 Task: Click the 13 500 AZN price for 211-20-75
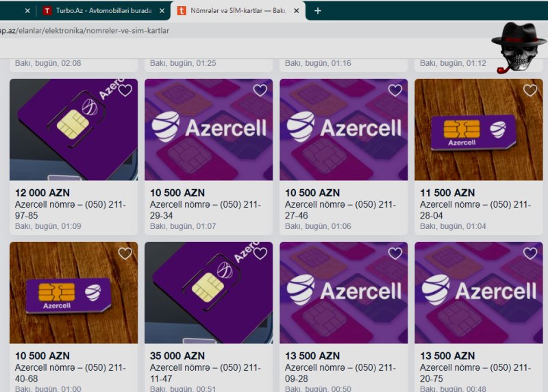pos(447,356)
